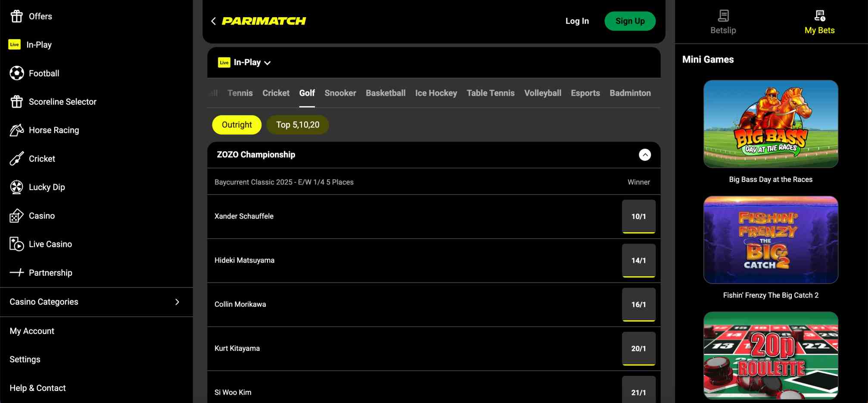Open Big Bass Day at the Races game

(x=771, y=124)
